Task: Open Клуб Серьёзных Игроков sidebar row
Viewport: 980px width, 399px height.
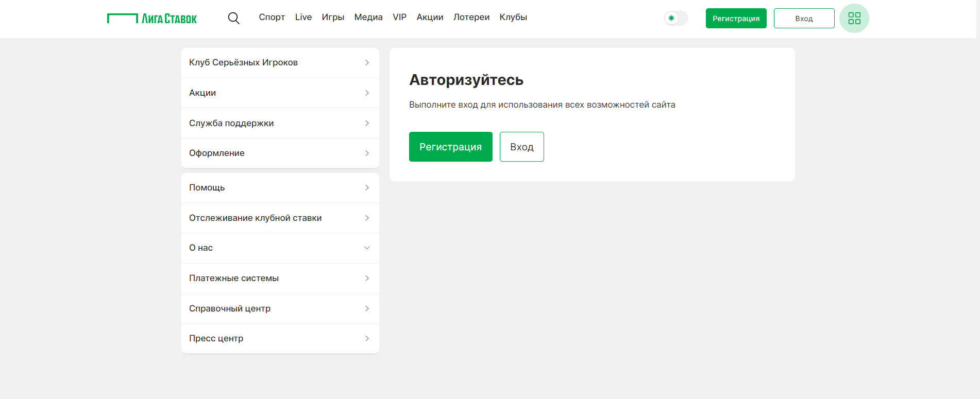Action: pyautogui.click(x=280, y=63)
